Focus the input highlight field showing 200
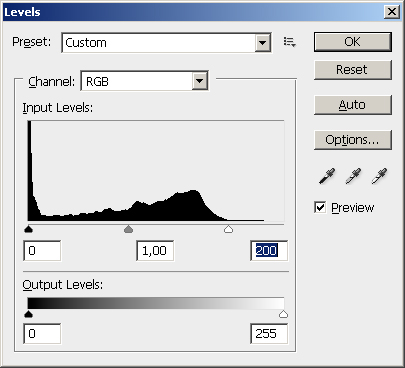The height and width of the screenshot is (368, 405). (x=269, y=251)
